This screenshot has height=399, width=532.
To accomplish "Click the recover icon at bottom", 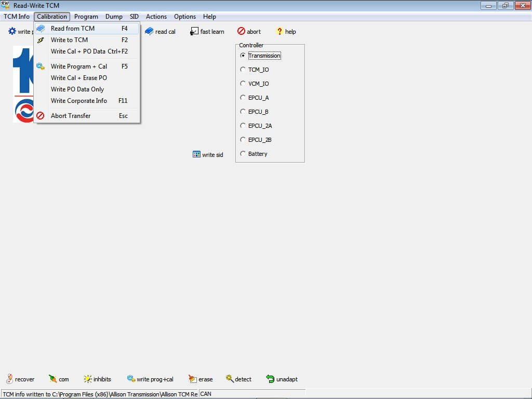I will (9, 379).
